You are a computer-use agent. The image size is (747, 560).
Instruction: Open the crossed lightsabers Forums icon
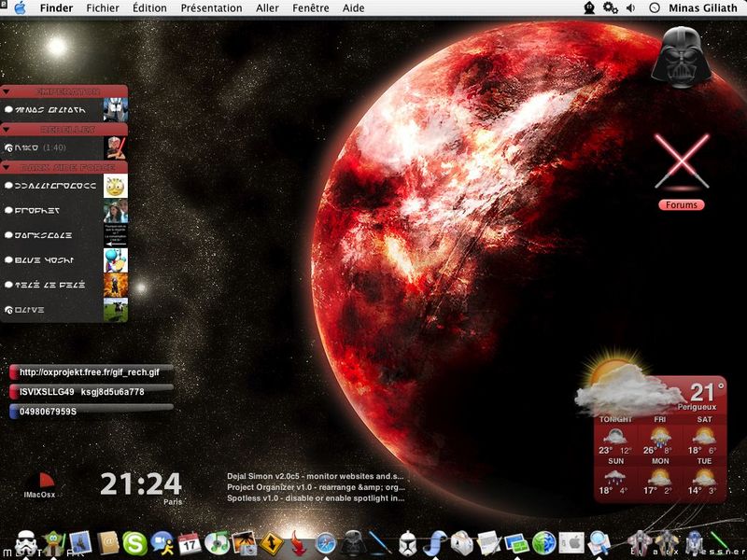pos(682,161)
